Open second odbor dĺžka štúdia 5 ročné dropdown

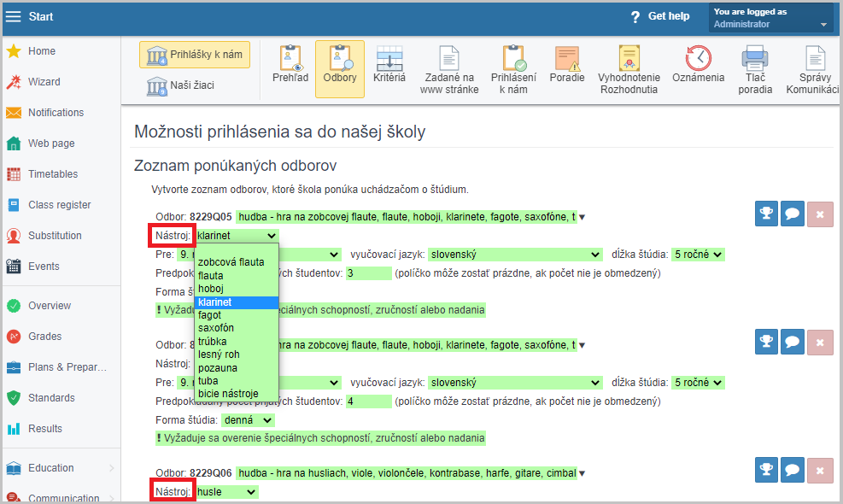[x=698, y=383]
